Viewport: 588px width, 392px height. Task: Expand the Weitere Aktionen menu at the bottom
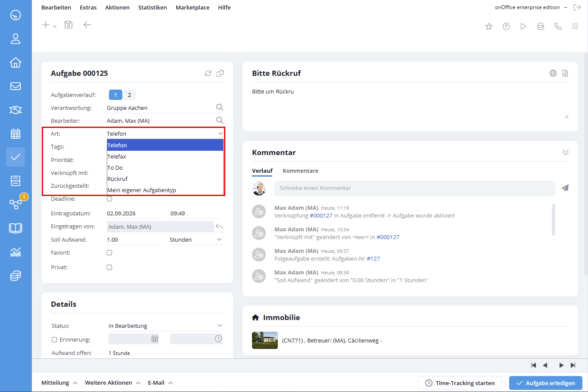(113, 383)
